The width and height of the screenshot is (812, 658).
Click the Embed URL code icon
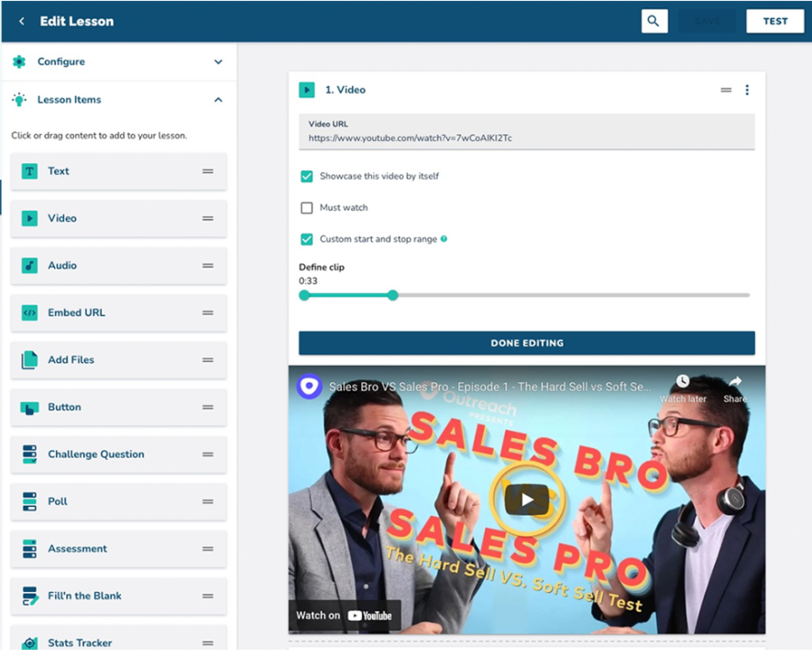point(29,313)
